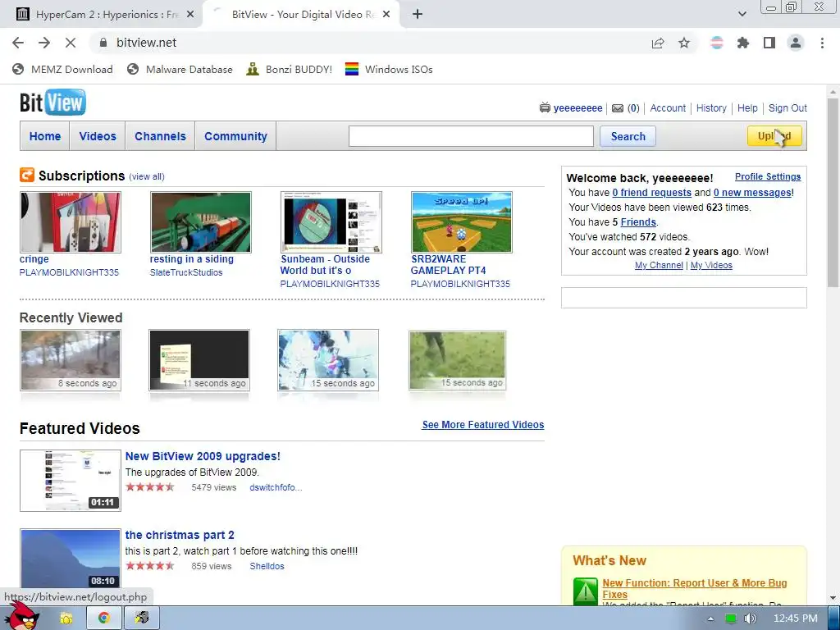Open the Help link
Image resolution: width=840 pixels, height=630 pixels.
click(747, 107)
